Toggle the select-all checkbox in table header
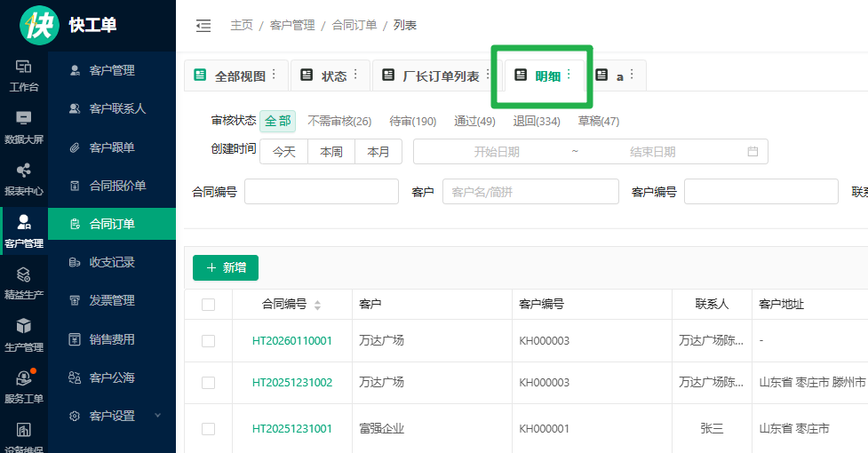 [209, 305]
